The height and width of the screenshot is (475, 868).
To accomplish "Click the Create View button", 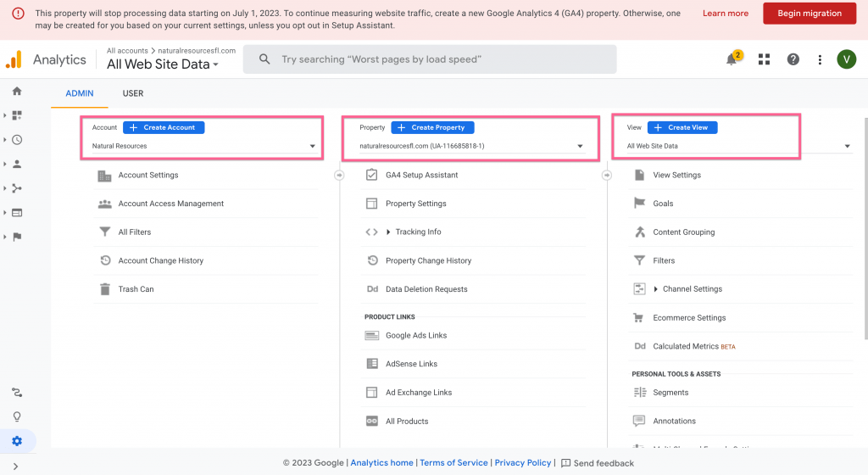I will coord(682,127).
